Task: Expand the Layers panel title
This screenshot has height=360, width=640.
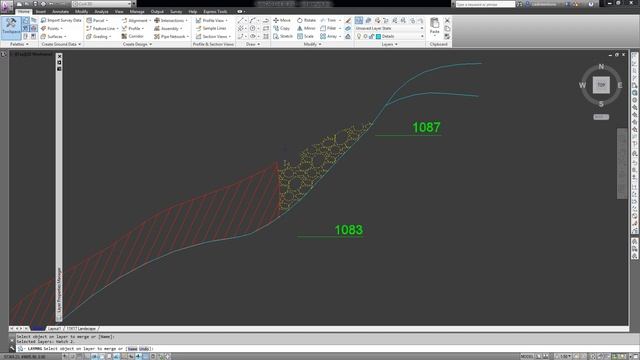Action: click(x=389, y=44)
